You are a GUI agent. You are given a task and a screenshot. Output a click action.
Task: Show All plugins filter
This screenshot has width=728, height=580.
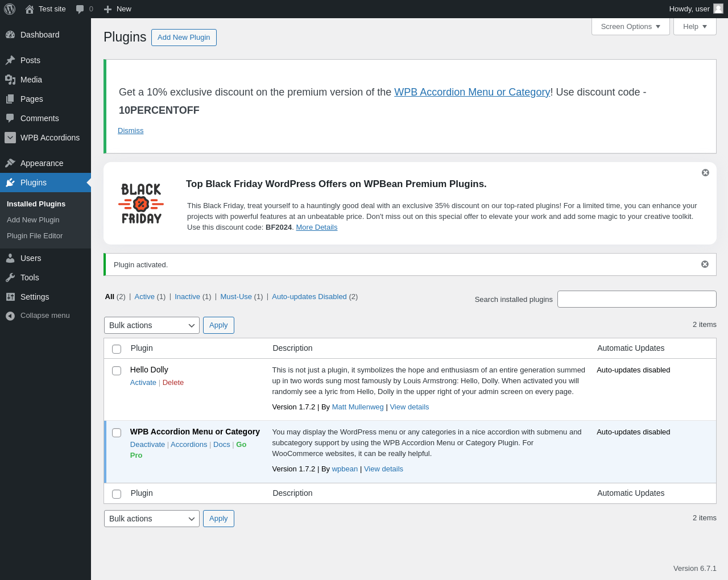click(x=109, y=297)
